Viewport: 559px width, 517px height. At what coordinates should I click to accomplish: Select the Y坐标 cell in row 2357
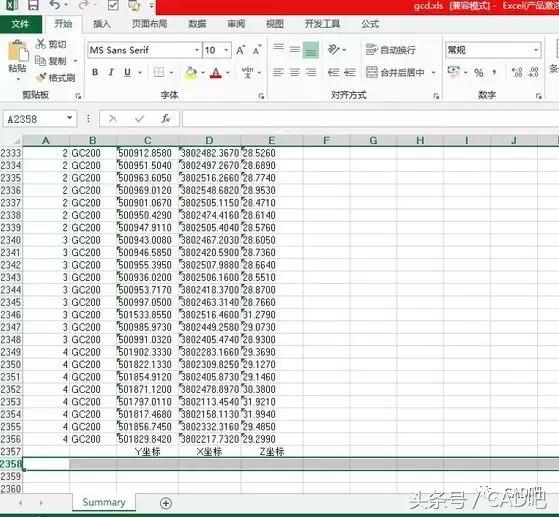coord(147,452)
